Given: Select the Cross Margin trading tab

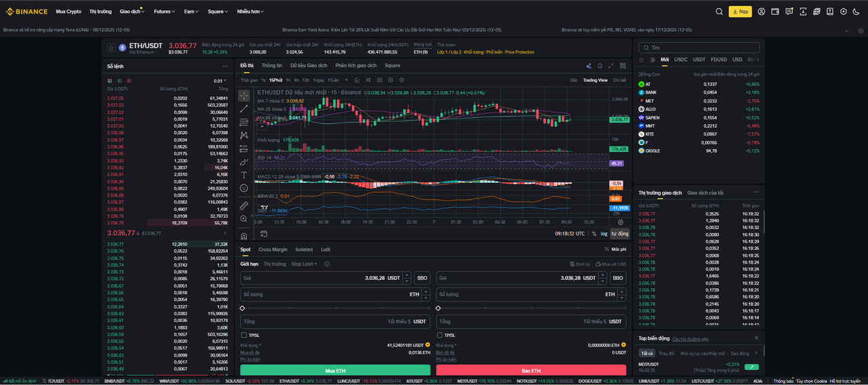Looking at the screenshot, I should tap(273, 249).
